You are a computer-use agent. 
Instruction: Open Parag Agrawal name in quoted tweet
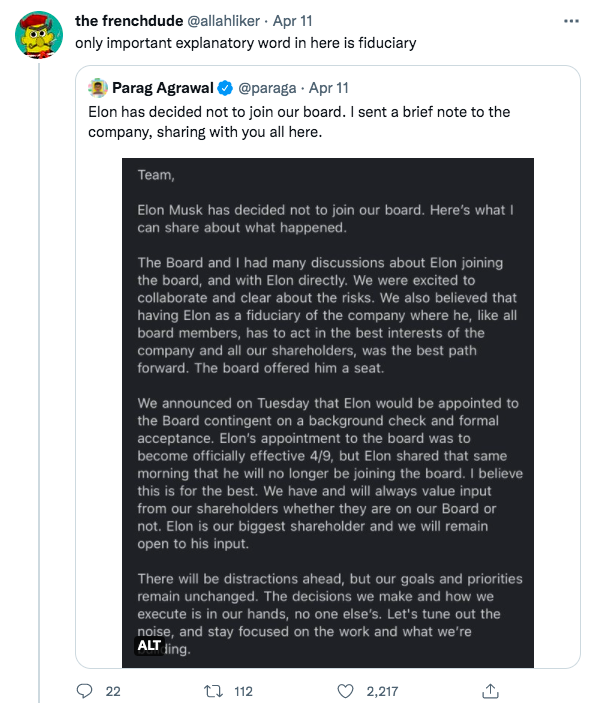point(163,88)
